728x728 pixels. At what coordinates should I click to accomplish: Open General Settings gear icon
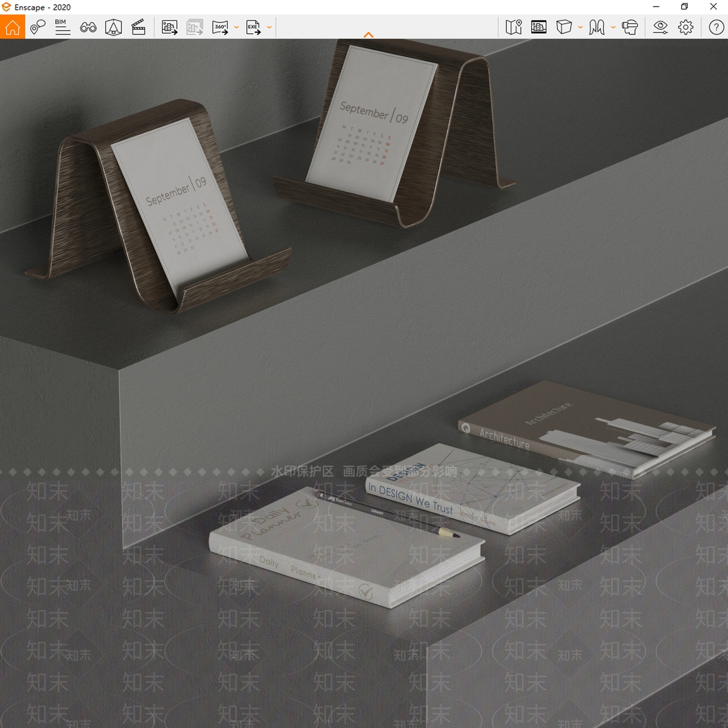click(x=686, y=27)
